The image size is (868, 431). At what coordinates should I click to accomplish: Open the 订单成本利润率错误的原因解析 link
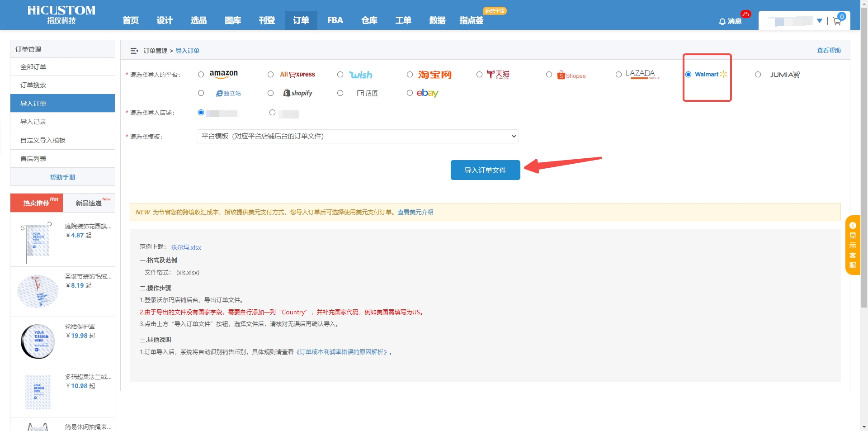tap(341, 352)
